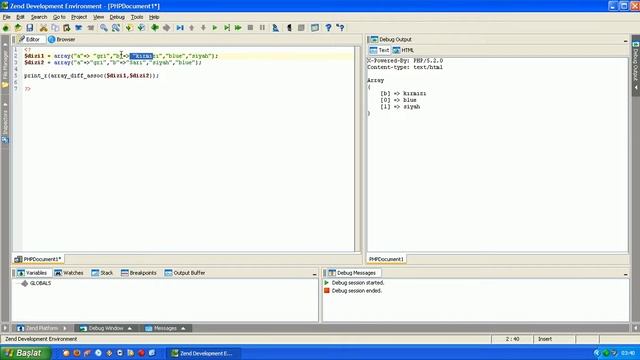Click 'Debug session started.' message
640x360 pixels.
(358, 282)
